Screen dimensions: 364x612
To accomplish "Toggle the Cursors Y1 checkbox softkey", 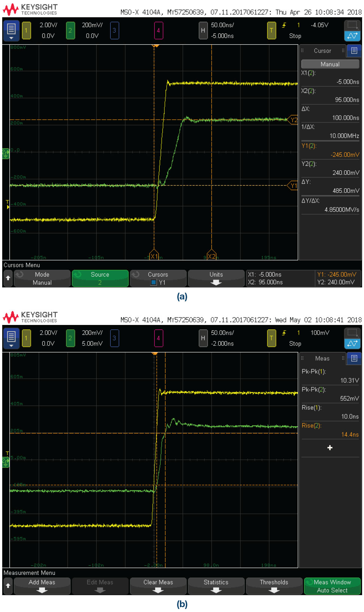I will (x=158, y=278).
